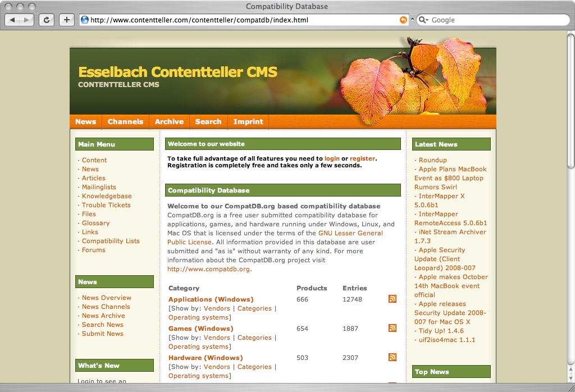Show Hardware (Windows) by Categories

(x=254, y=367)
